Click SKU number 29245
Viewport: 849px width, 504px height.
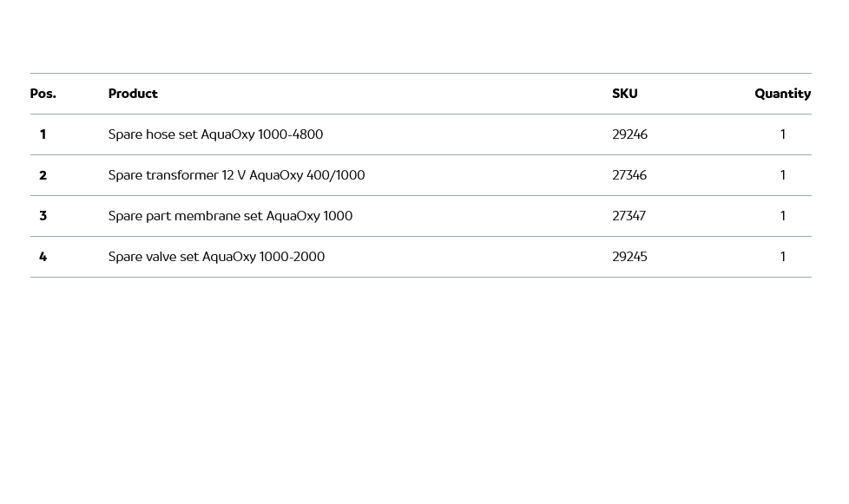629,257
